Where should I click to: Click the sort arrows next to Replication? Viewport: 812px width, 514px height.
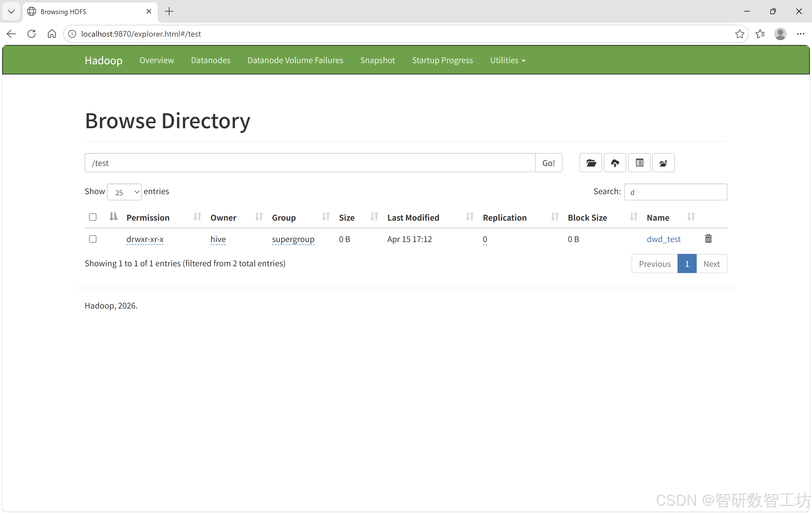click(554, 217)
